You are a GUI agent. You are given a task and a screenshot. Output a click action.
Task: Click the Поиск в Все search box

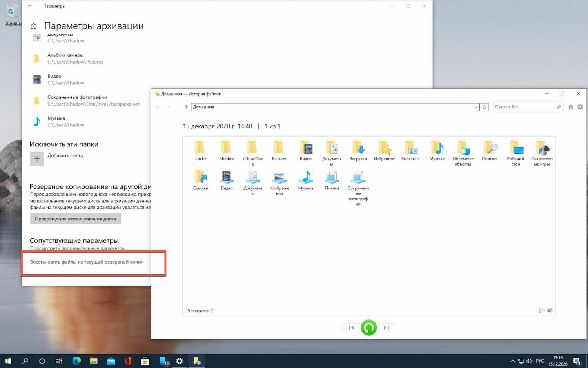[528, 107]
